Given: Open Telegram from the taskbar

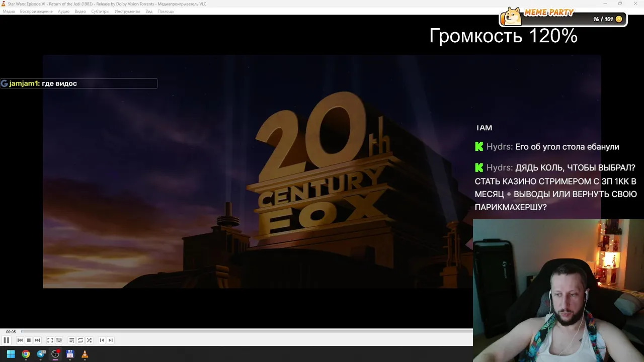Looking at the screenshot, I should point(41,354).
